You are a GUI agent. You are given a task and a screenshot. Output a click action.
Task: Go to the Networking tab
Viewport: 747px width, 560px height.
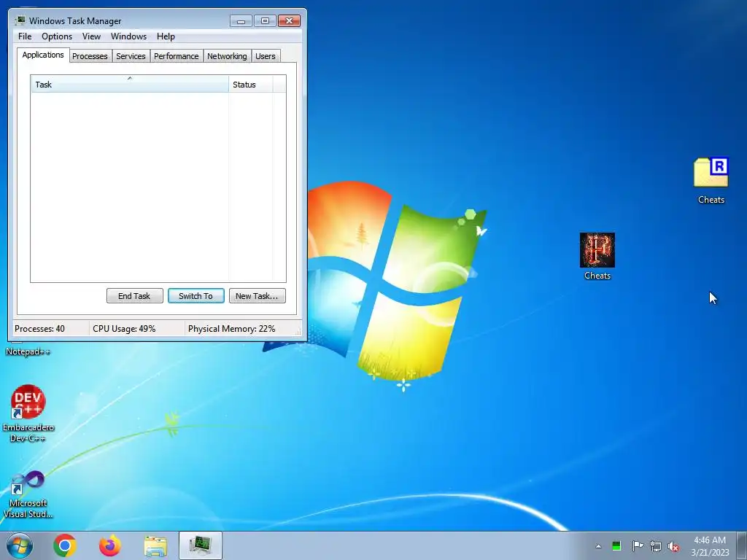pos(227,56)
